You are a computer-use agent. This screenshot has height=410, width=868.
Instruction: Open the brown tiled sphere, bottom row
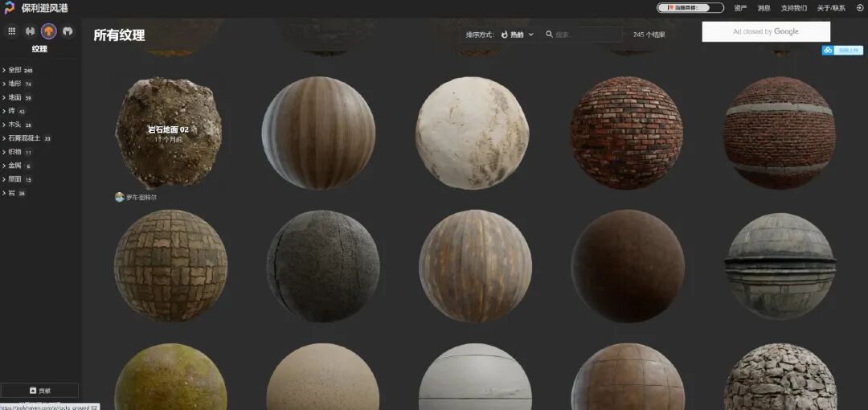pyautogui.click(x=628, y=377)
